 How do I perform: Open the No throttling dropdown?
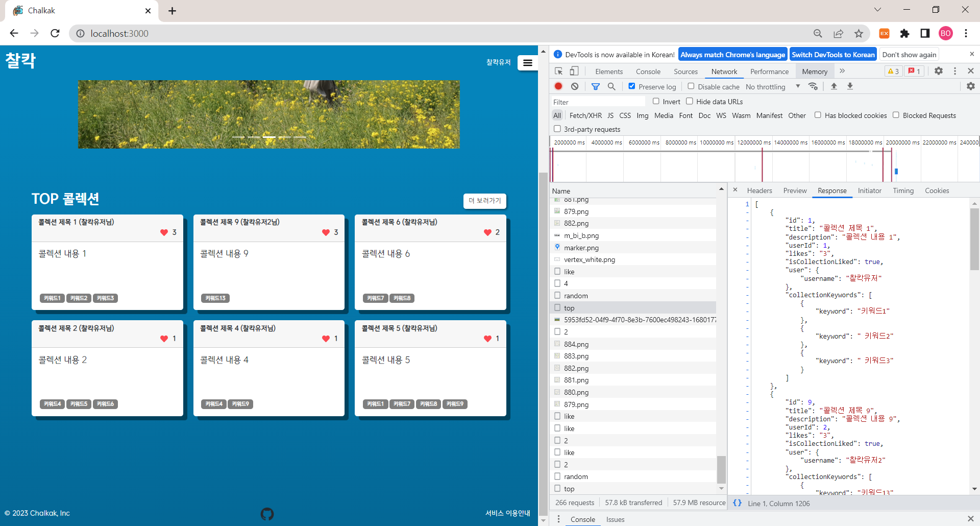pos(773,87)
